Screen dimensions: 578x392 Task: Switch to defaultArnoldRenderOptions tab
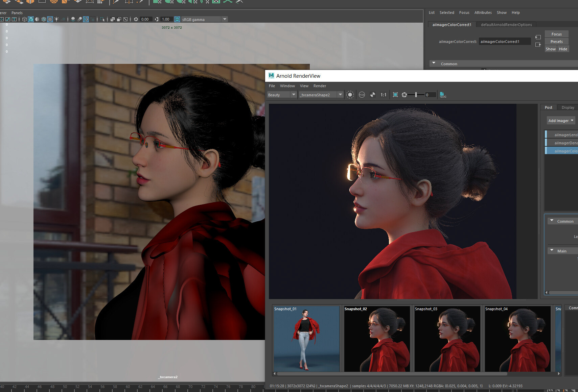[506, 25]
